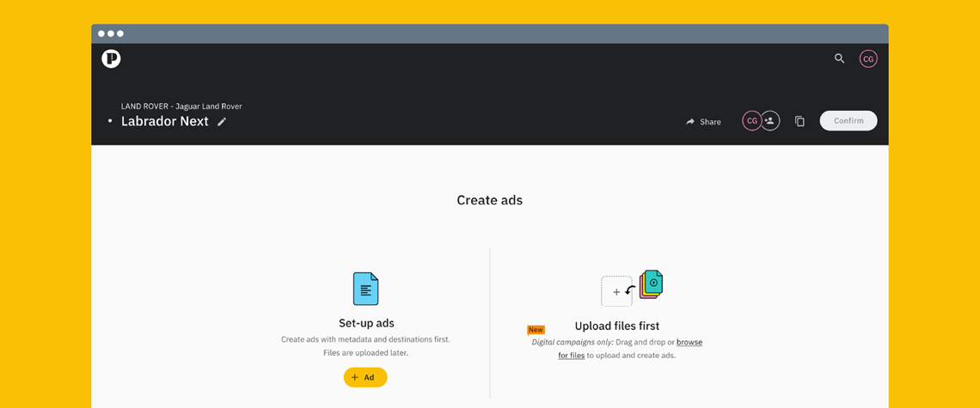Click the Peach logo in the header
The width and height of the screenshot is (980, 408).
click(111, 58)
